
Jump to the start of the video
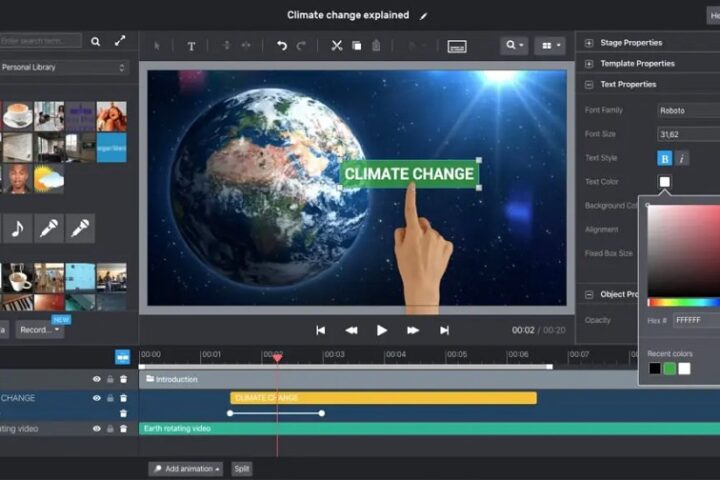321,330
